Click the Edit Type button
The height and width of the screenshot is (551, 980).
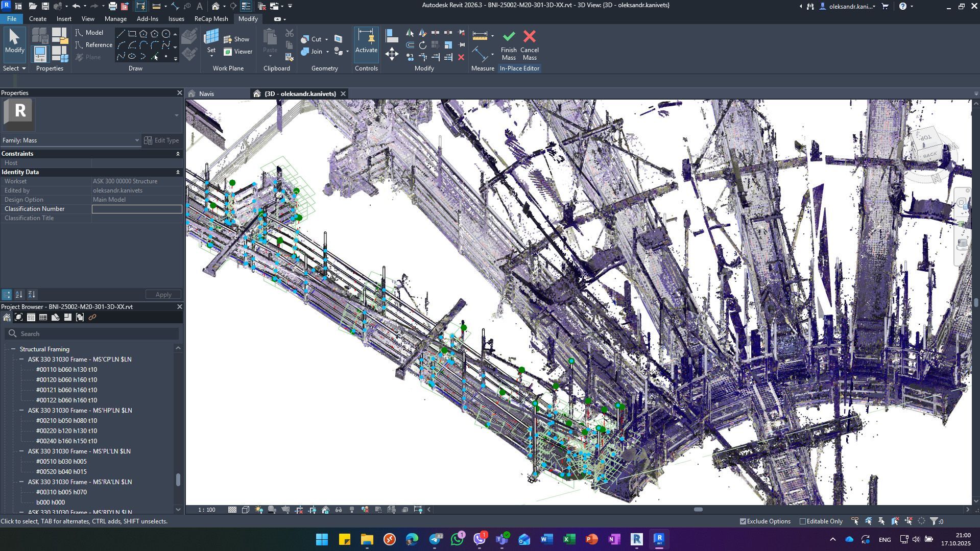click(x=161, y=140)
